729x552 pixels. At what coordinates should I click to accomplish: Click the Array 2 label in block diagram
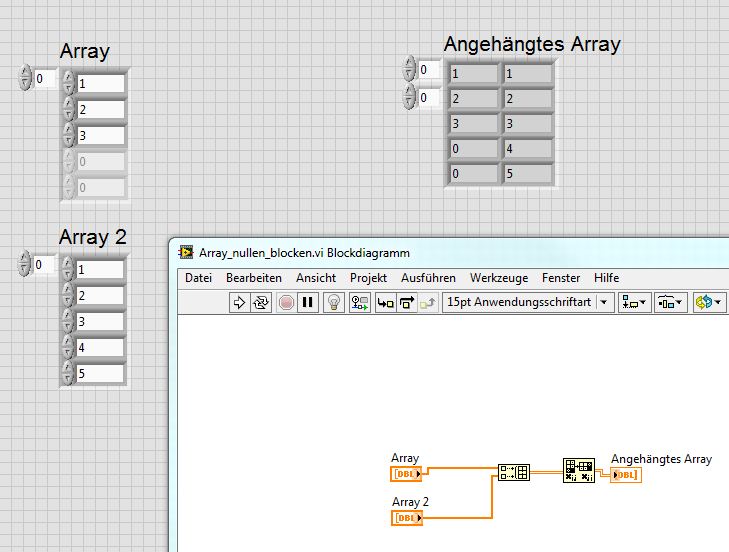[x=410, y=502]
